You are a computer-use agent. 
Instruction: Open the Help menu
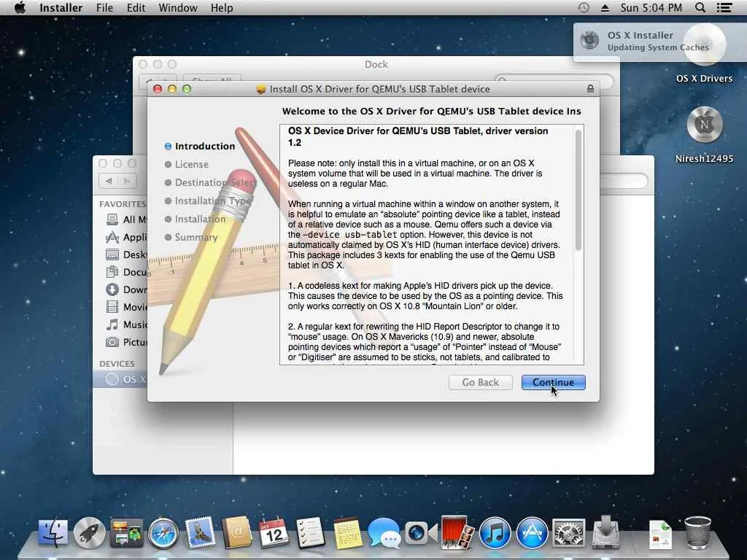pyautogui.click(x=222, y=7)
